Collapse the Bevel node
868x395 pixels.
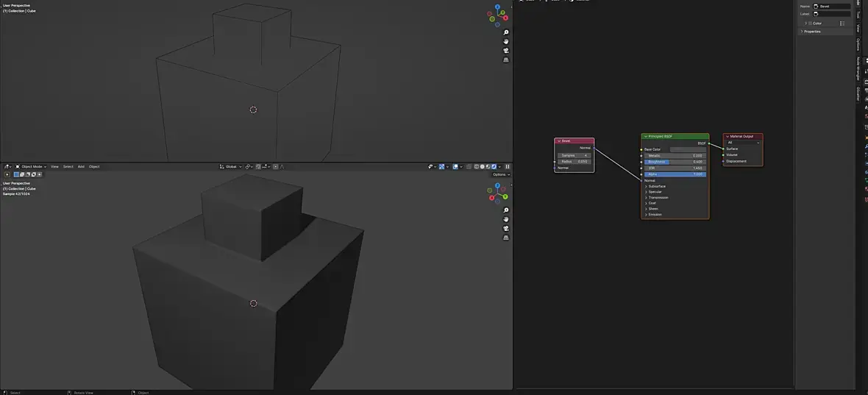click(x=559, y=141)
